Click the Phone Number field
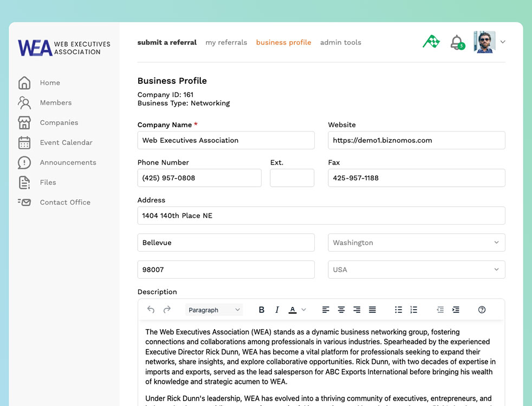Image resolution: width=532 pixels, height=406 pixels. pyautogui.click(x=199, y=178)
